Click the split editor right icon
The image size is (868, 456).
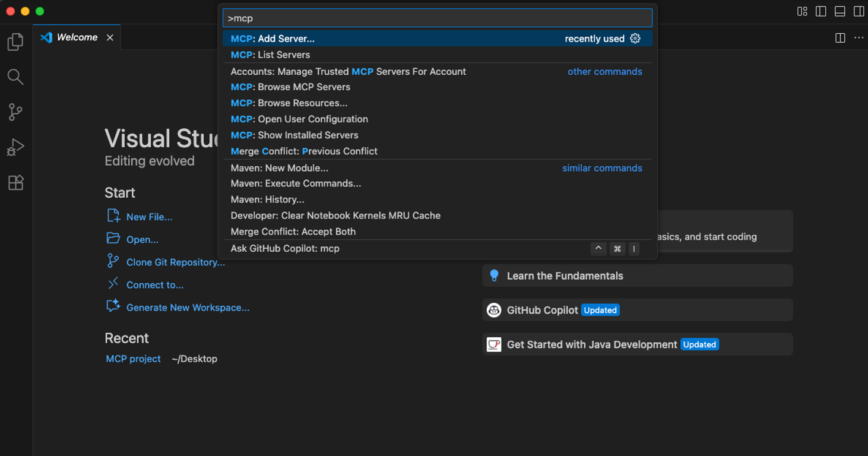pyautogui.click(x=840, y=37)
